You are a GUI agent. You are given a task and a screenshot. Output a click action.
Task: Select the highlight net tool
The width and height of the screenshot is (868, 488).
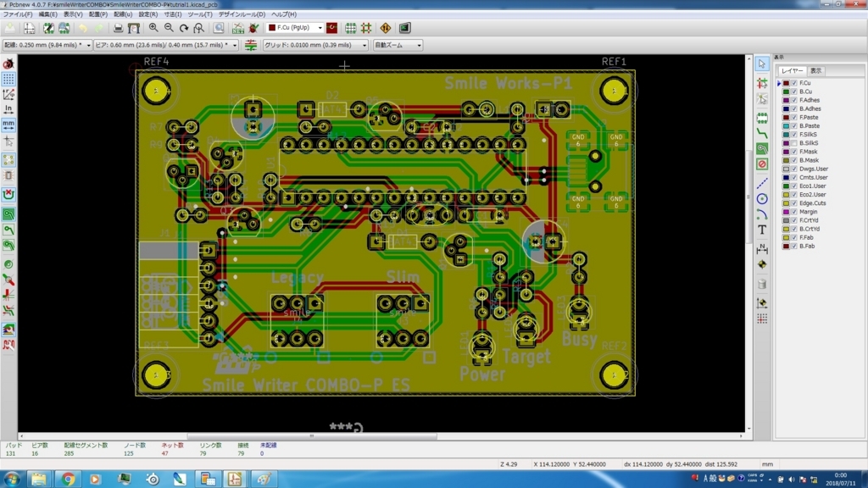tap(762, 83)
